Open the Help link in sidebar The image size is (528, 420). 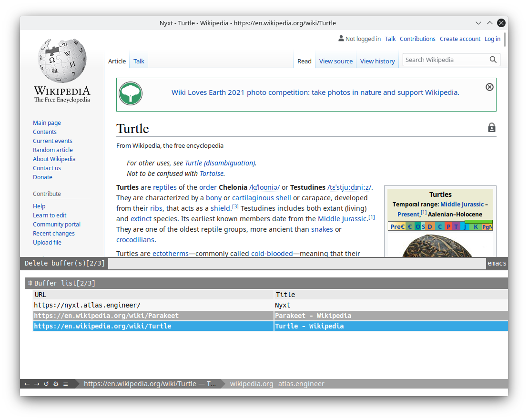pos(39,206)
